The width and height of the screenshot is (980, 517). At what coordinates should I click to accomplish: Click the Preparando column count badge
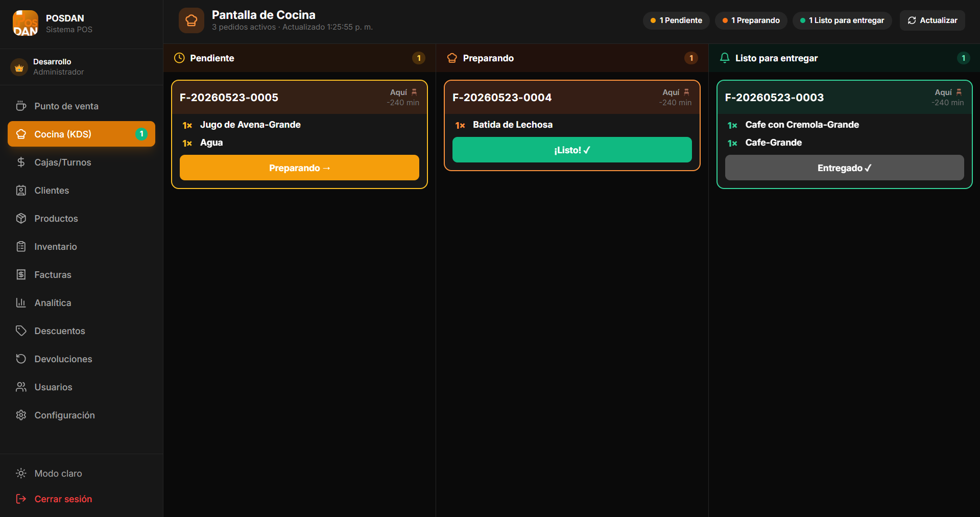tap(691, 58)
